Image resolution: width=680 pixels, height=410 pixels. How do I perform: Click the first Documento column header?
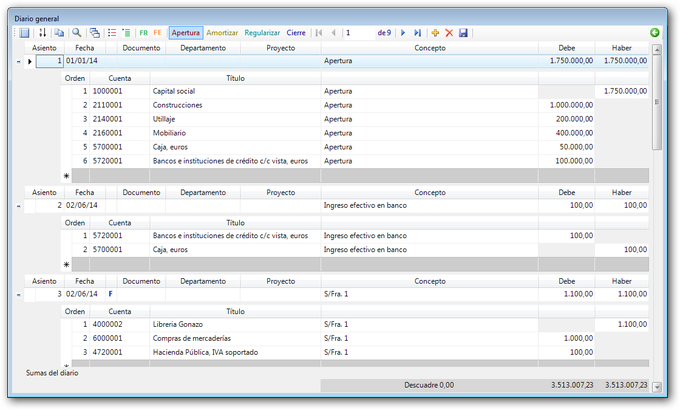[x=141, y=48]
